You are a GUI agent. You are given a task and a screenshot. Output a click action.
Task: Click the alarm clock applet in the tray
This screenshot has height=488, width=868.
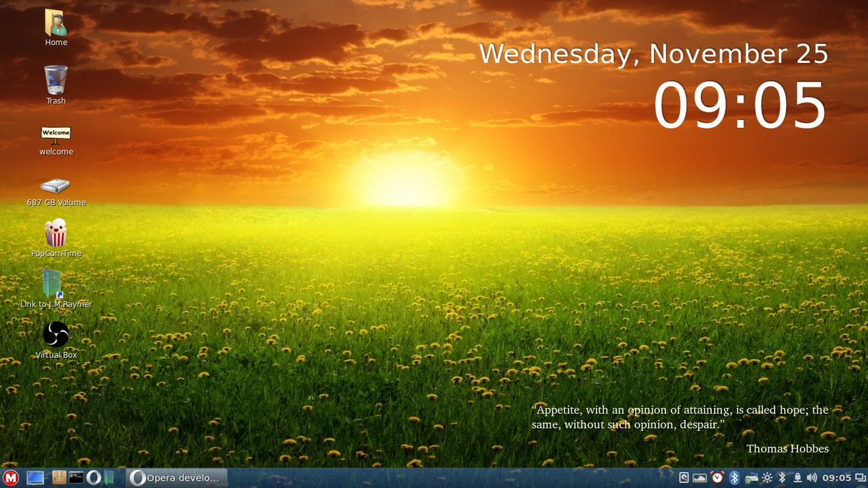pos(717,478)
